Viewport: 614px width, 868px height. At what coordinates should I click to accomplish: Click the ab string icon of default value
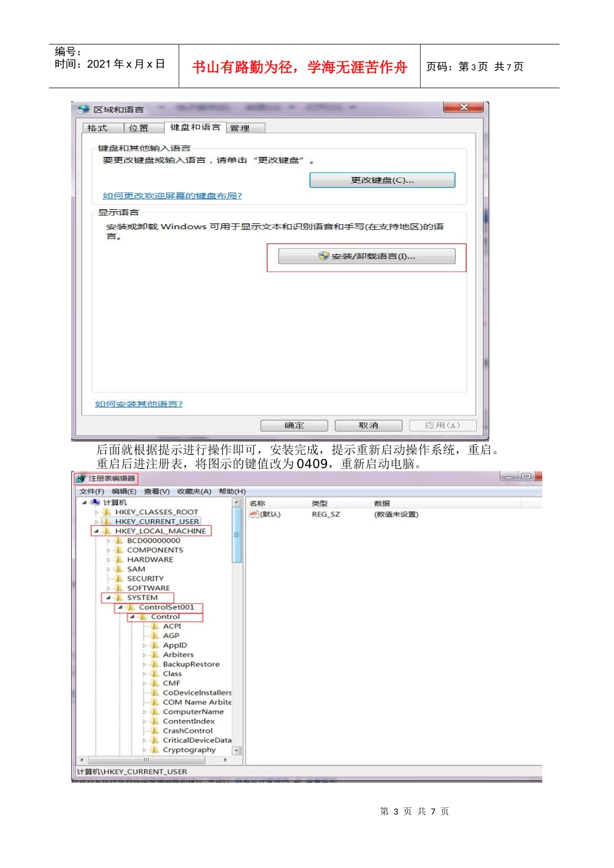[253, 514]
